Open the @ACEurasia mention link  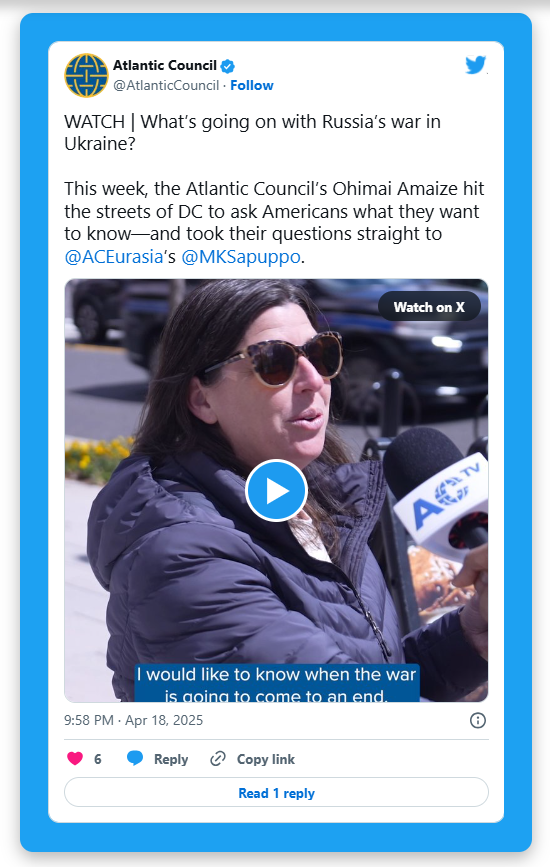click(113, 257)
